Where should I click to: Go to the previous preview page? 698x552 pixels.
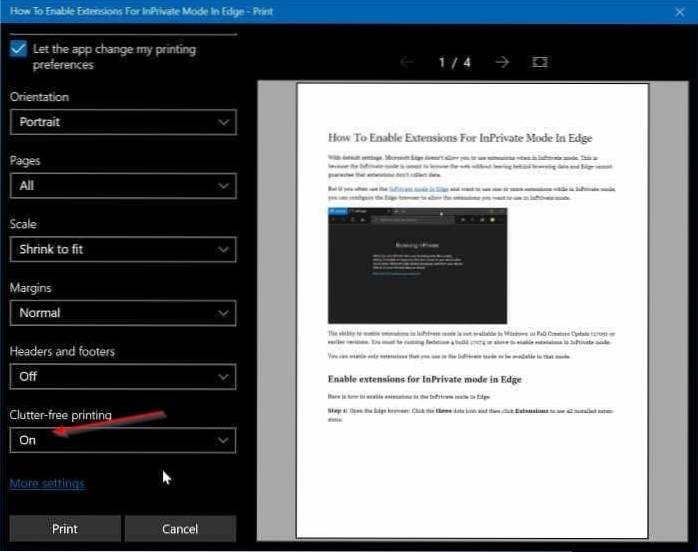coord(407,62)
